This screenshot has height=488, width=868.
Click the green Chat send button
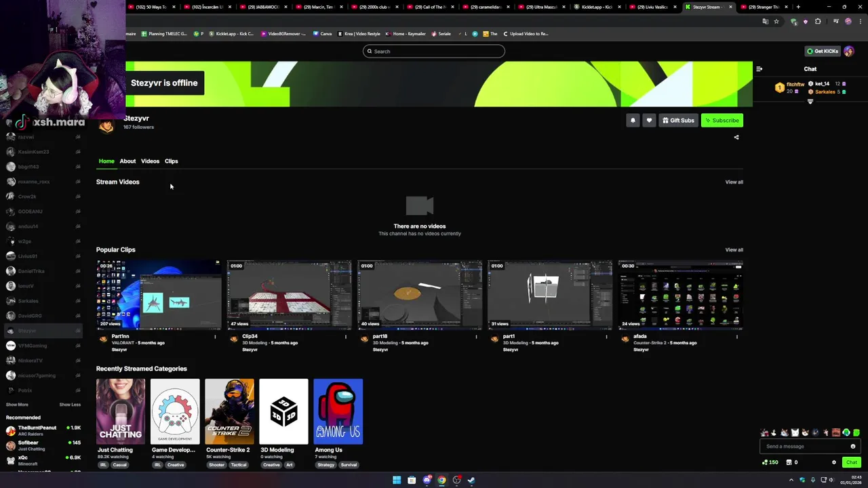pyautogui.click(x=852, y=462)
